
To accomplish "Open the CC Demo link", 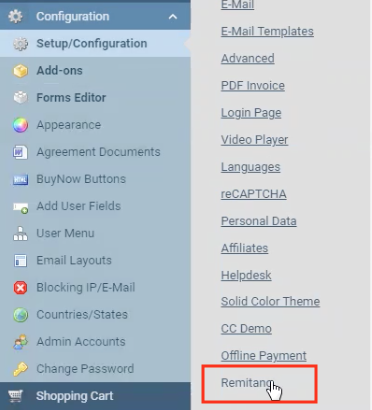I will [x=246, y=329].
